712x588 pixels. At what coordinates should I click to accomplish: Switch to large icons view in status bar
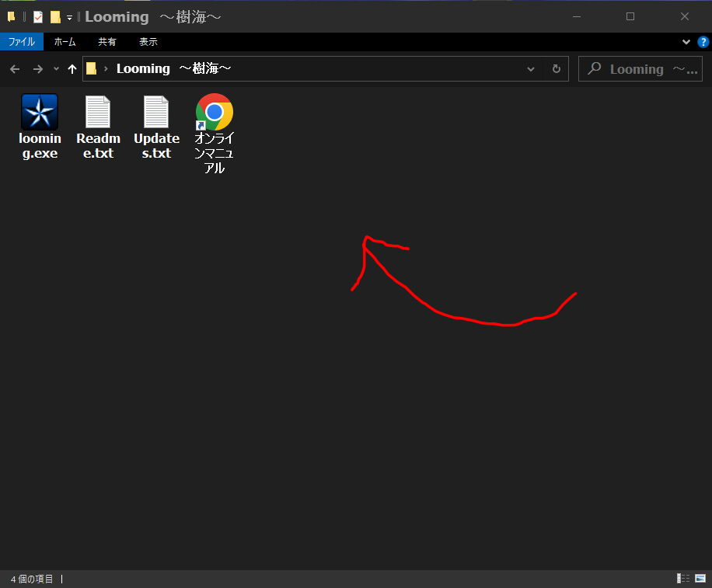[x=700, y=579]
